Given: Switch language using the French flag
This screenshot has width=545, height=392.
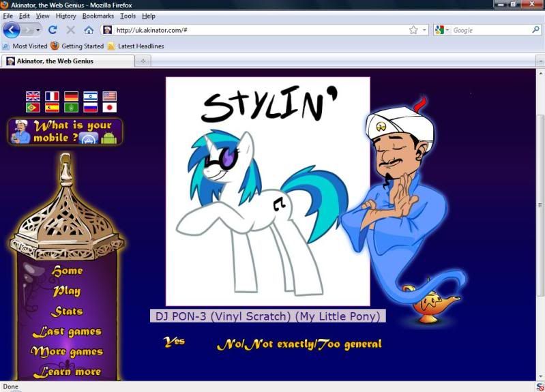Looking at the screenshot, I should pos(52,96).
